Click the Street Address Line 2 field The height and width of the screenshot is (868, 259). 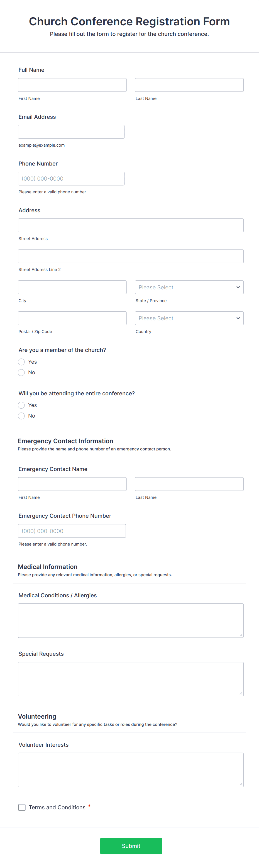pyautogui.click(x=131, y=256)
